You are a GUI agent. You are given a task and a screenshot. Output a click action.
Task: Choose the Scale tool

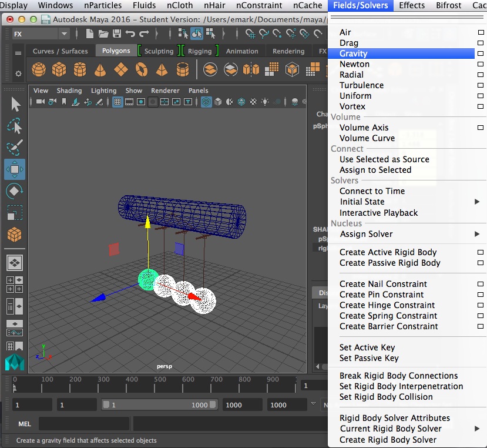coord(15,212)
